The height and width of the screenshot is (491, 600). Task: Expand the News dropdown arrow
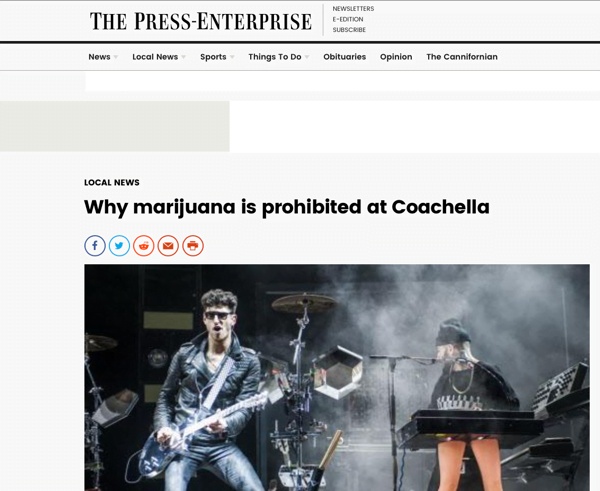(116, 57)
